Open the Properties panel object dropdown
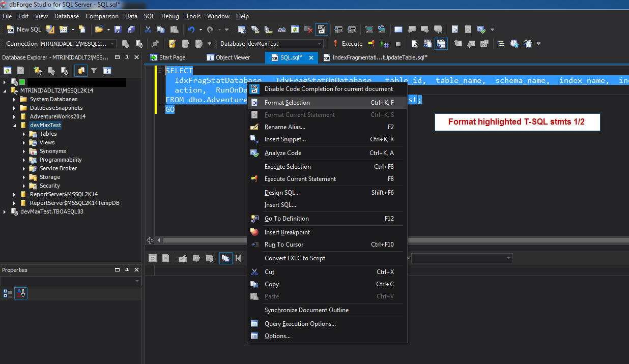This screenshot has width=629, height=364. pyautogui.click(x=137, y=281)
